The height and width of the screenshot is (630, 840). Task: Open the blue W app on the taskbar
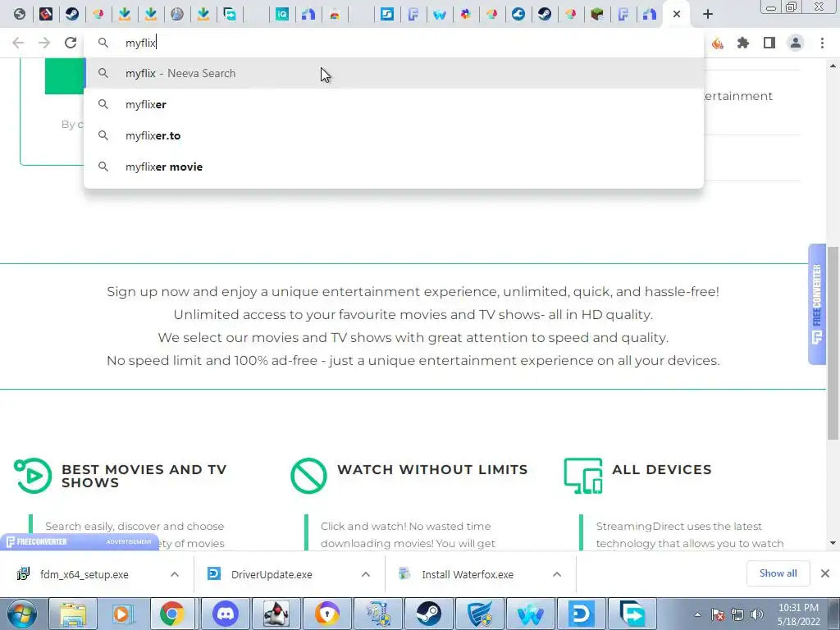point(531,614)
